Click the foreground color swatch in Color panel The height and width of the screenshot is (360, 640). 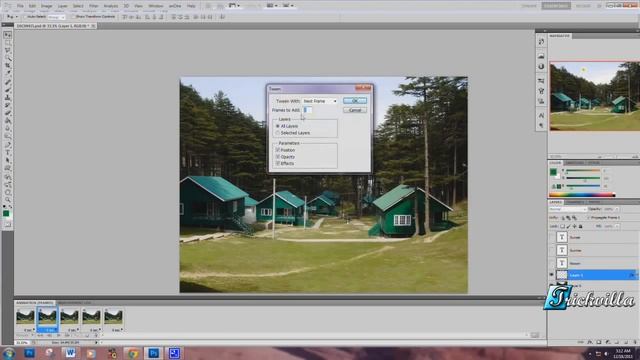pos(553,172)
